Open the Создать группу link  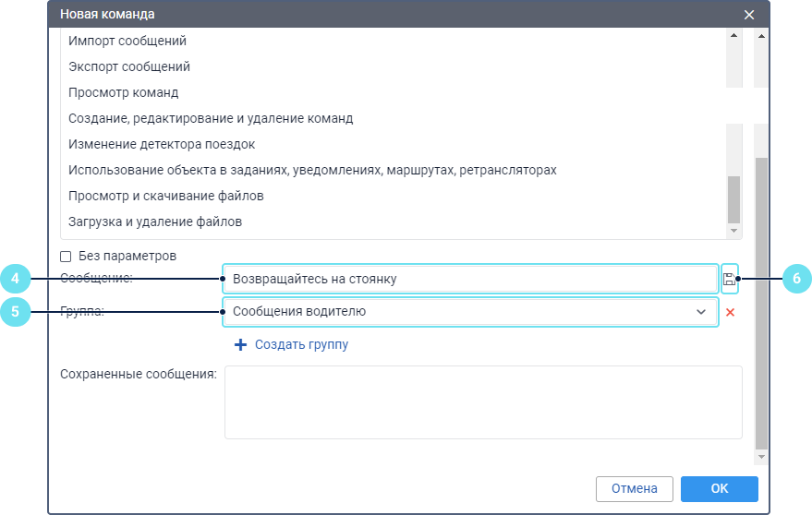(x=301, y=345)
